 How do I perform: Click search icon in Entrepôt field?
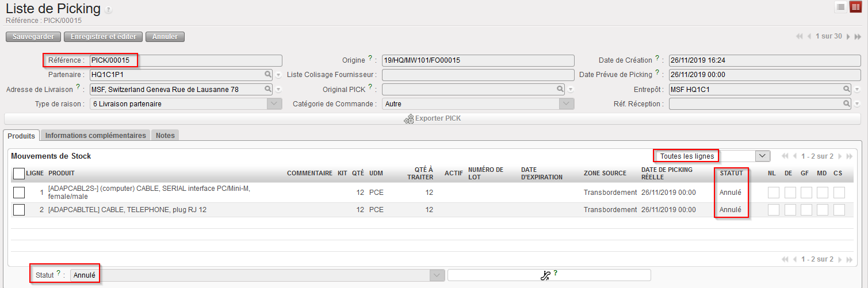(x=847, y=89)
